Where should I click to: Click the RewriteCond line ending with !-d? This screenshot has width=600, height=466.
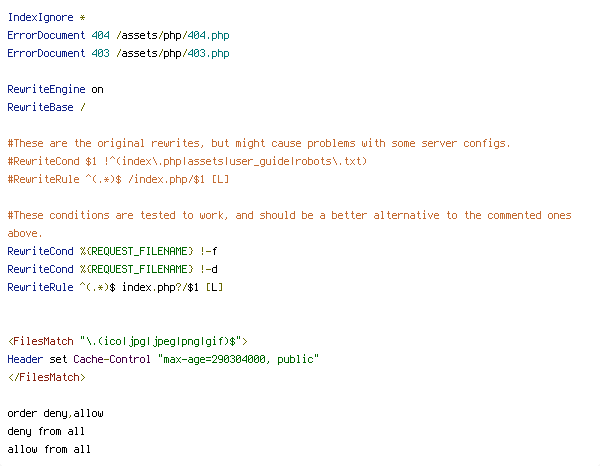pos(112,269)
